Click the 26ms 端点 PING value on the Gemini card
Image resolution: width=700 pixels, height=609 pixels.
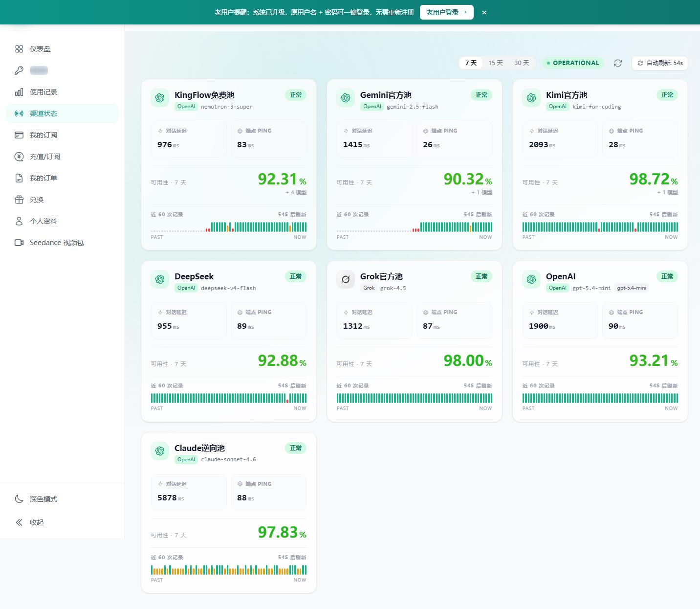431,145
